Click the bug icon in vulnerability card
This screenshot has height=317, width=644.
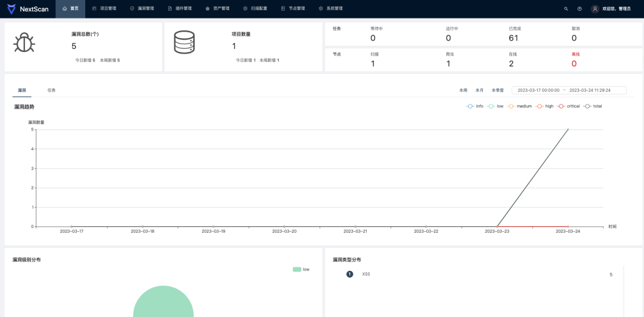coord(24,42)
